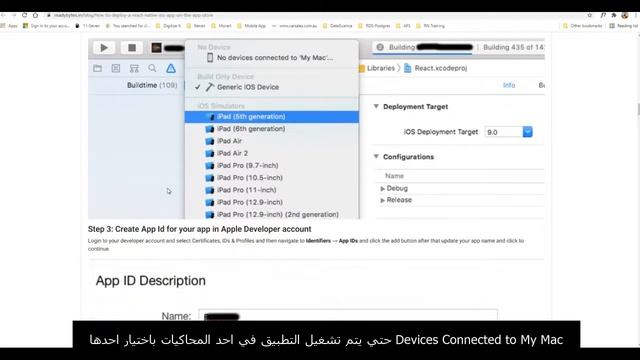The height and width of the screenshot is (360, 640).
Task: Choose iPad Pro (9.7-inch) simulator
Action: [271, 165]
